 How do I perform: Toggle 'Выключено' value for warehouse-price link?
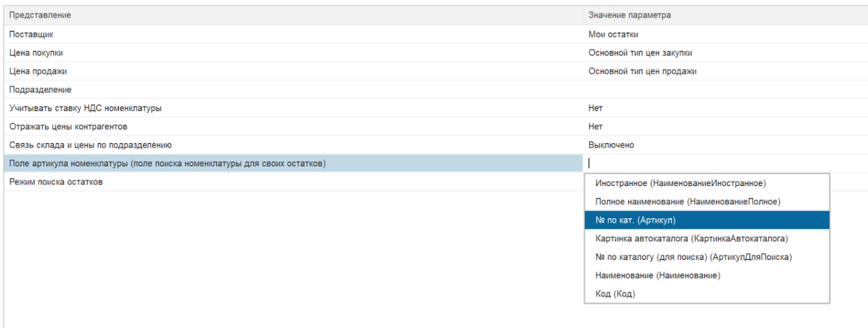coord(611,145)
